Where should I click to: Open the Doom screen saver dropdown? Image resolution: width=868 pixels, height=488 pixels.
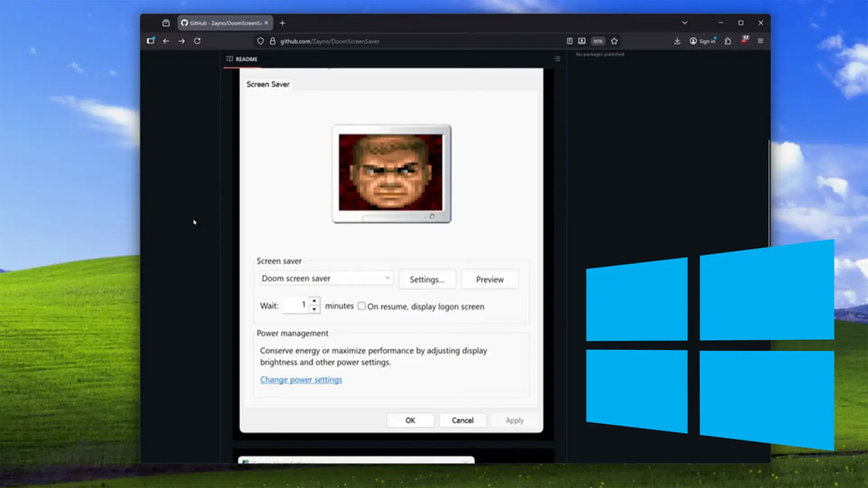point(325,278)
